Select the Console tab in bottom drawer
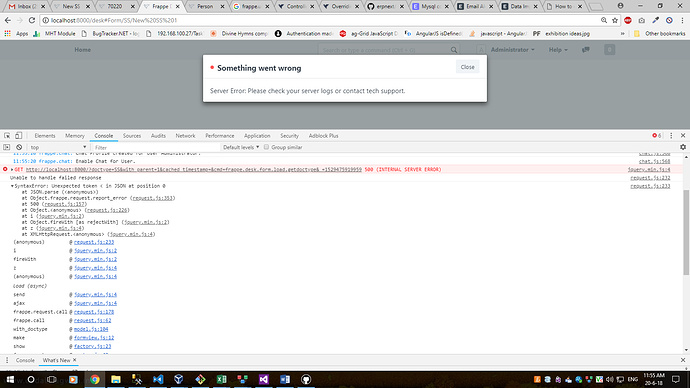The height and width of the screenshot is (388, 690). pyautogui.click(x=25, y=360)
